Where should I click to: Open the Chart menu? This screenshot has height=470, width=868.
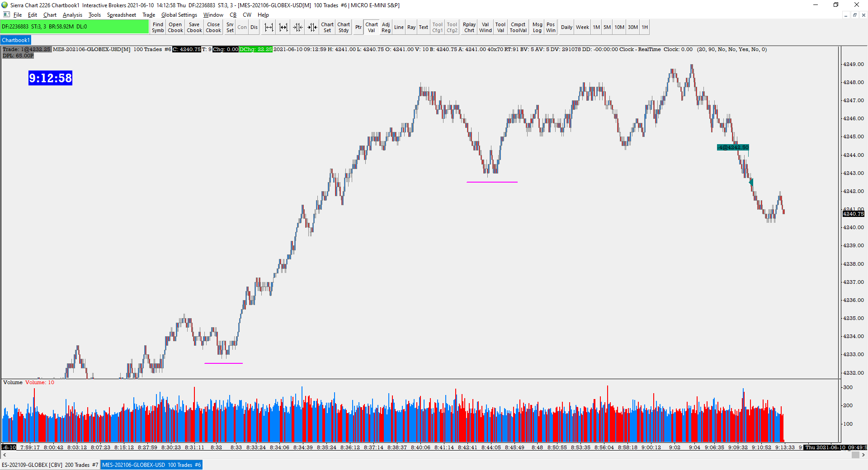[x=50, y=15]
